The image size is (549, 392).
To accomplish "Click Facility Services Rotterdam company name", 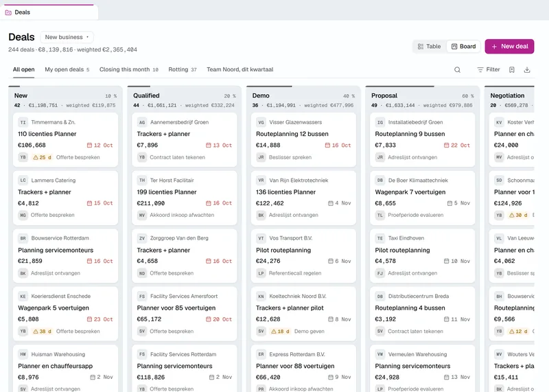I will point(183,354).
